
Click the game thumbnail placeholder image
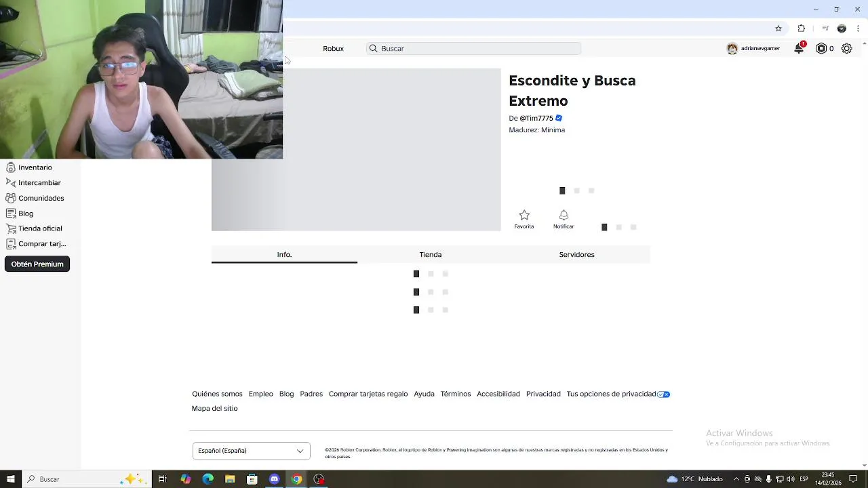tap(356, 150)
